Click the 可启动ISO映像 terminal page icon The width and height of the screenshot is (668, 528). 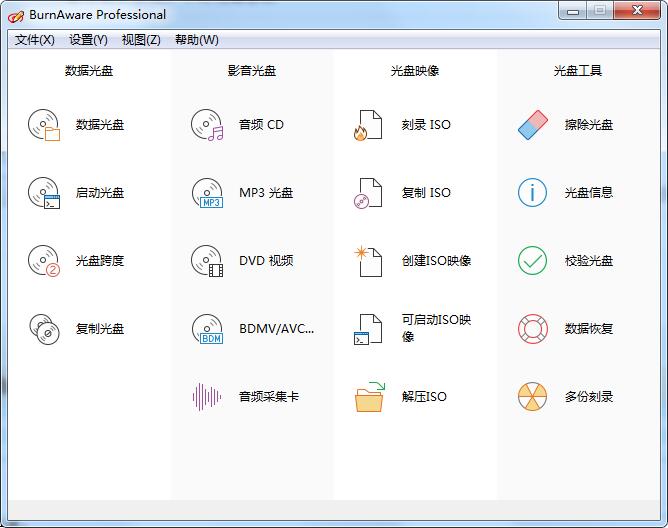pyautogui.click(x=368, y=329)
